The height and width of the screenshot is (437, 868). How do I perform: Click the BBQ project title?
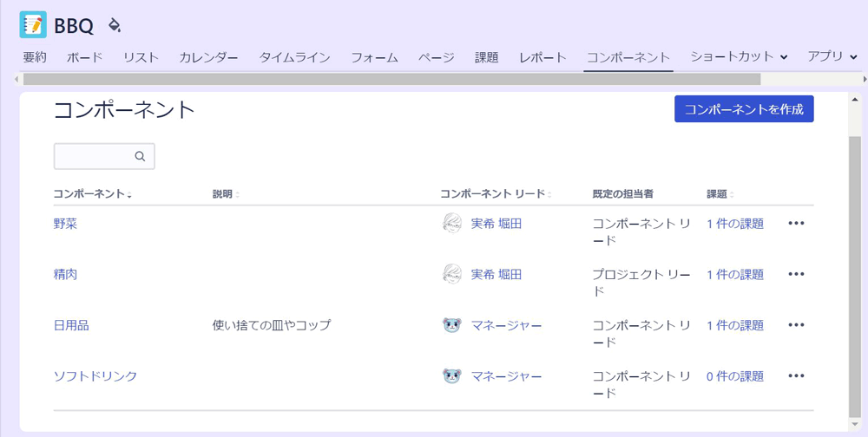click(x=74, y=25)
